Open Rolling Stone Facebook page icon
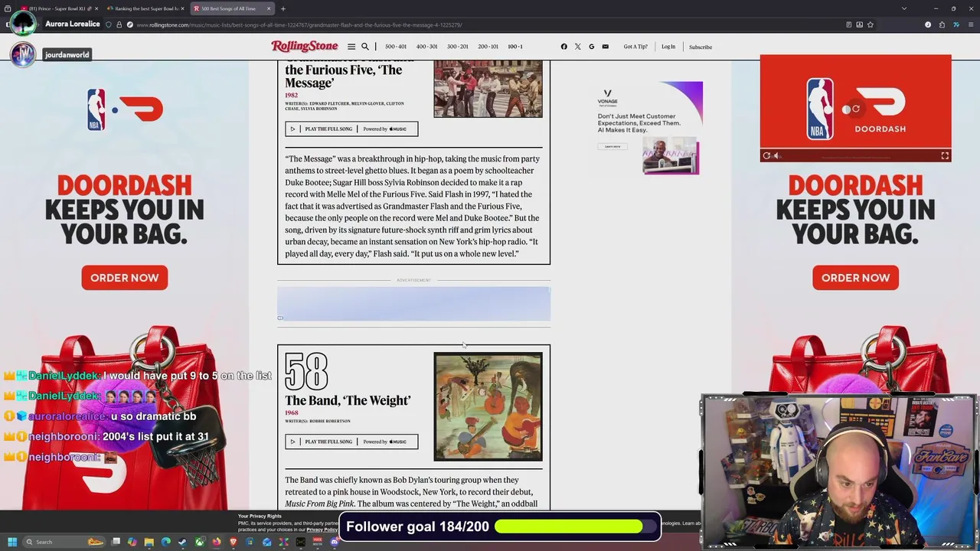This screenshot has height=551, width=980. 564,47
